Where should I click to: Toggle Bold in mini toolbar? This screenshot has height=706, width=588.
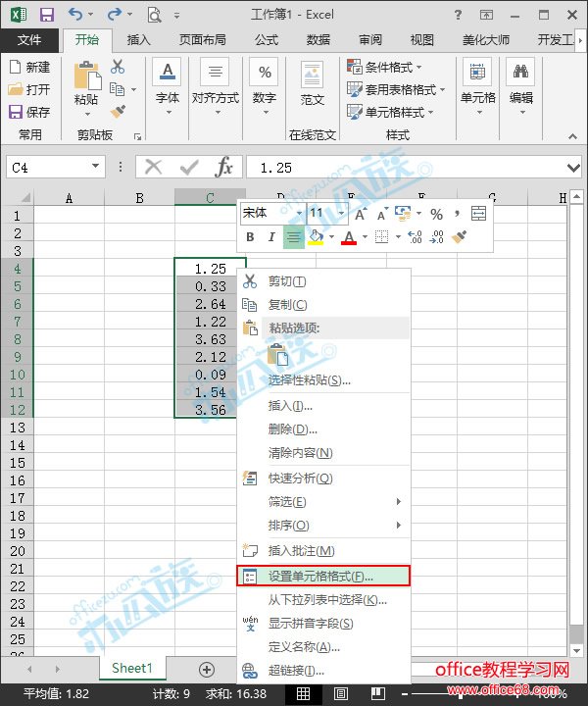tap(250, 237)
